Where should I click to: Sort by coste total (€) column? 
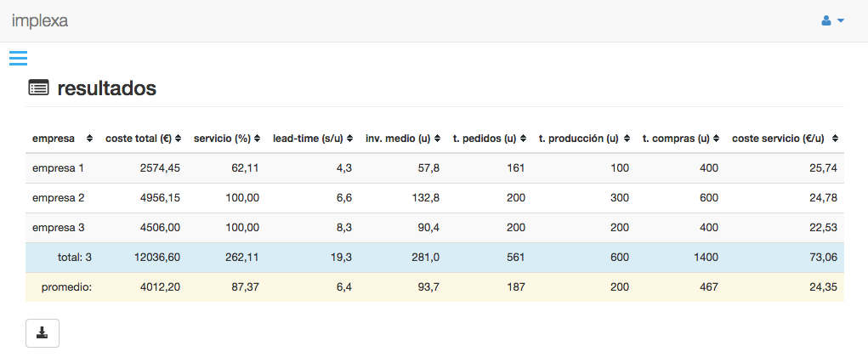point(142,138)
